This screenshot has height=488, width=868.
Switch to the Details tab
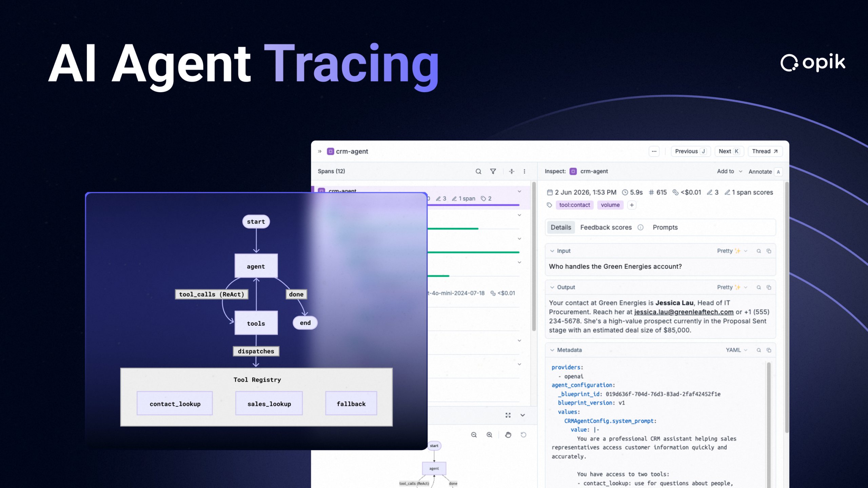click(560, 227)
